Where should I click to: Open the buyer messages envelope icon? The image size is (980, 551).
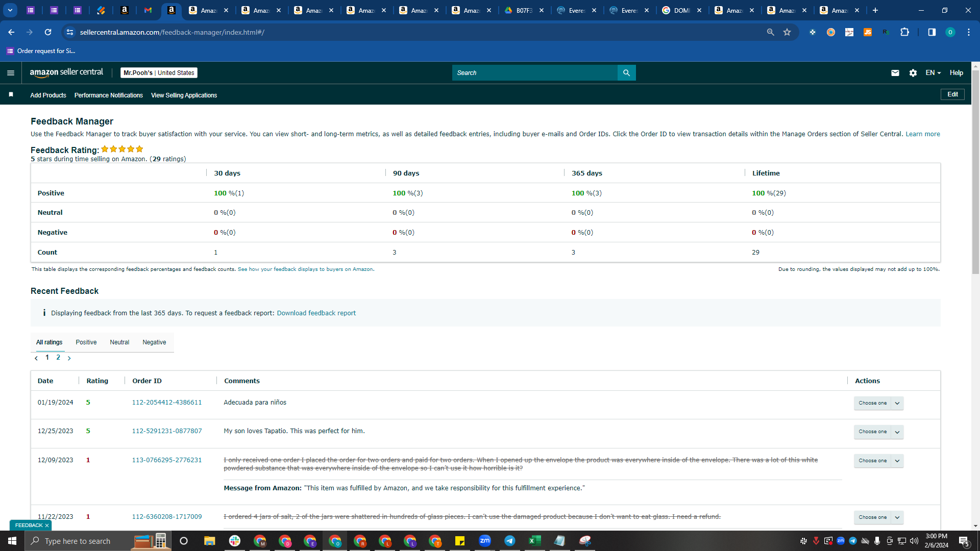pos(895,73)
